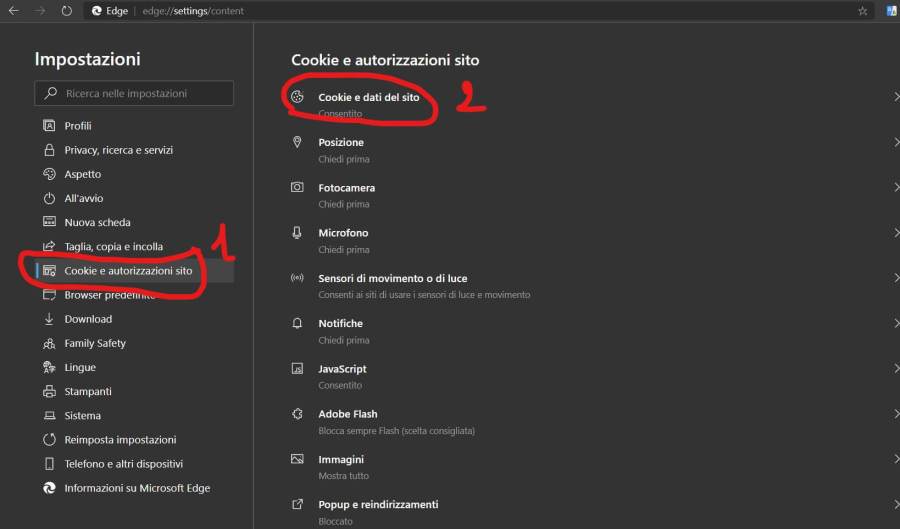This screenshot has height=529, width=900.
Task: Click the Fotocamera camera icon
Action: 297,188
